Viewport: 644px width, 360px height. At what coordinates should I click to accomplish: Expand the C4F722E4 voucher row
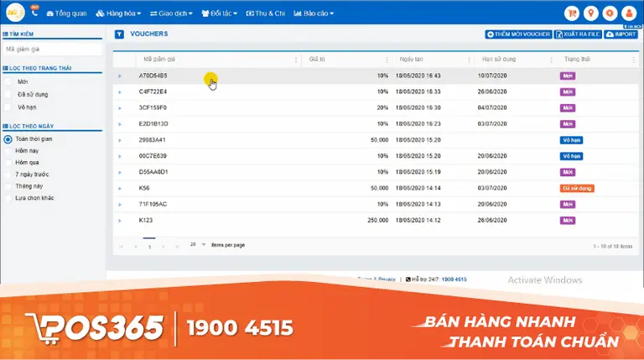click(x=120, y=92)
